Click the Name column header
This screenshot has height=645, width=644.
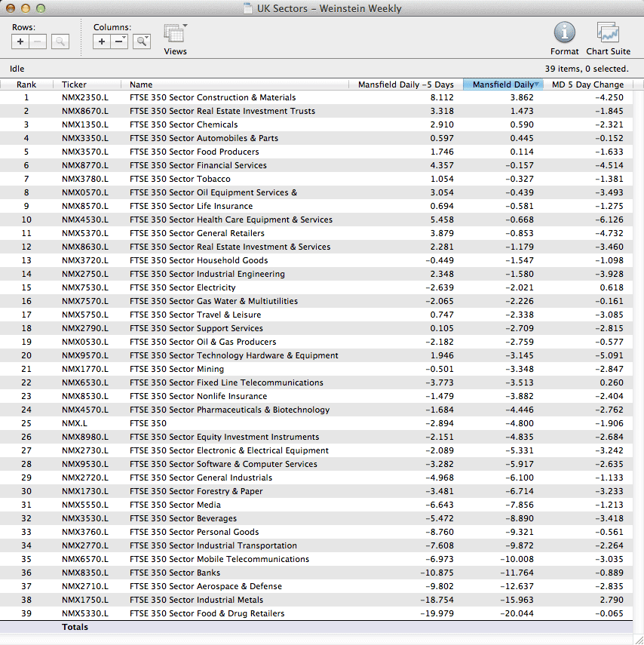tap(141, 84)
